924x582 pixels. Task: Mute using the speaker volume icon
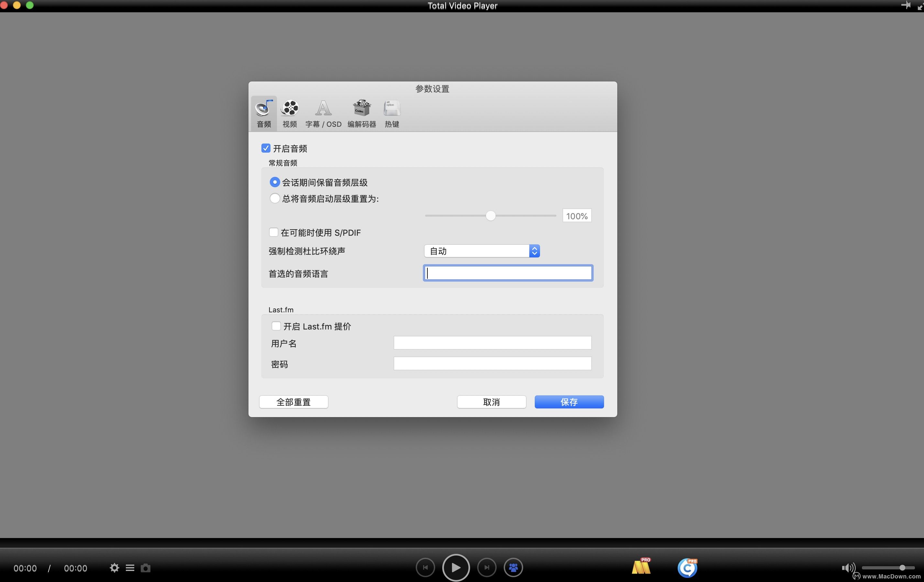coord(848,568)
